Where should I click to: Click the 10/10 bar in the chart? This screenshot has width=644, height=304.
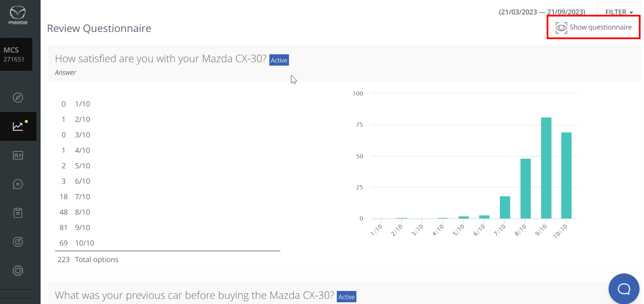(566, 176)
